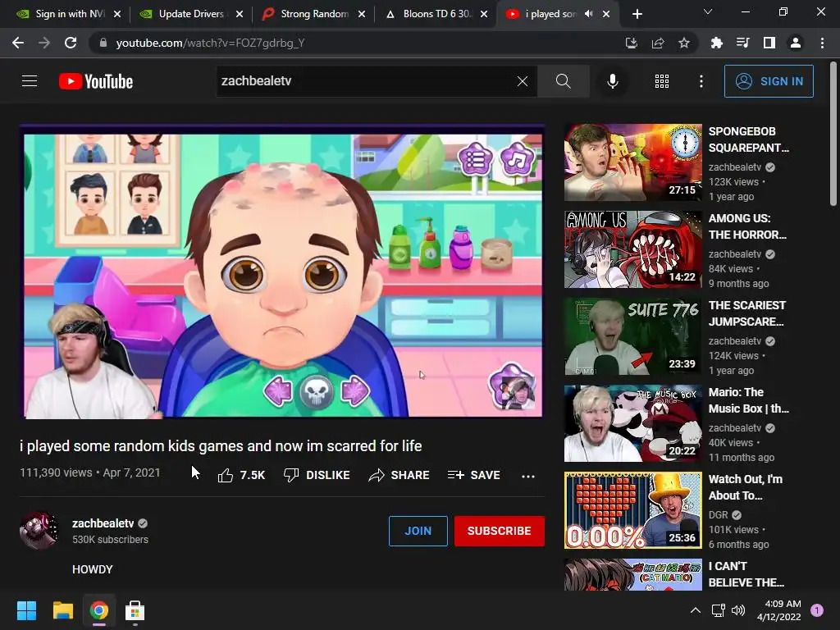Image resolution: width=840 pixels, height=630 pixels.
Task: Click install app icon in address bar
Action: 631,43
